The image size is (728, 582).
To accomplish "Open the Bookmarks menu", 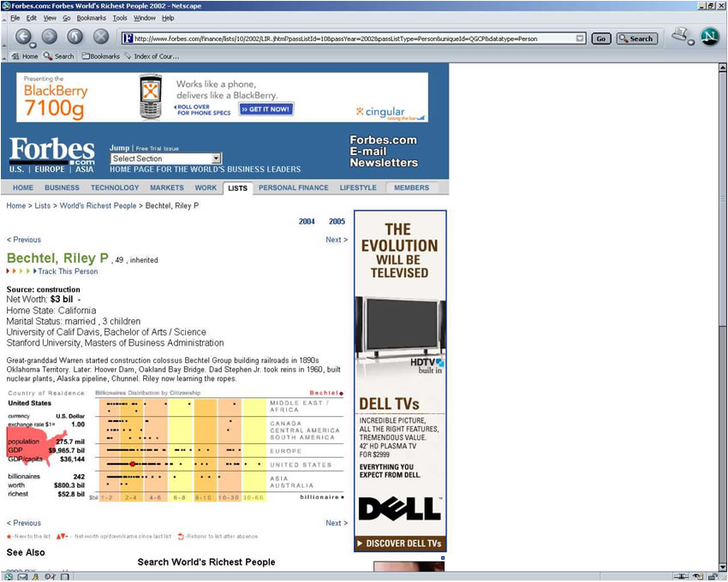I will coord(91,18).
